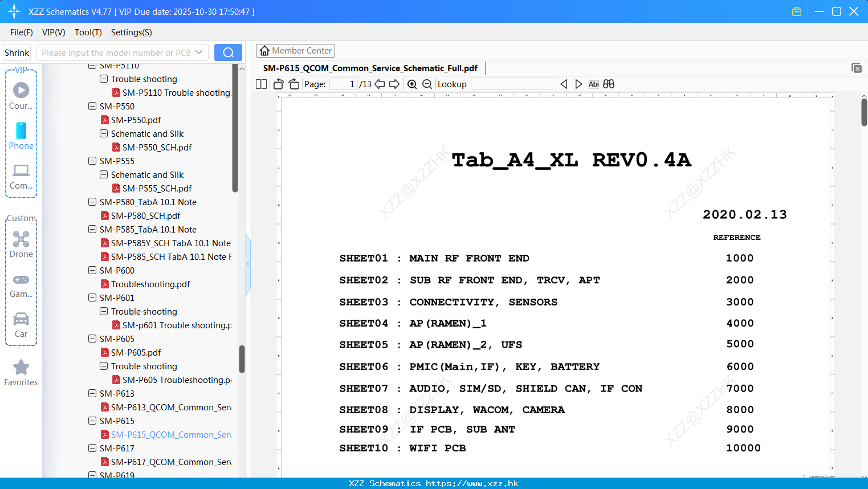Click the Lookup text field

click(x=513, y=84)
